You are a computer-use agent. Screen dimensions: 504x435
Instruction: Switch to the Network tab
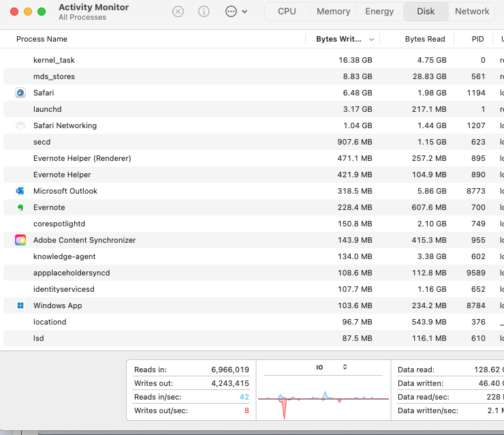click(472, 12)
